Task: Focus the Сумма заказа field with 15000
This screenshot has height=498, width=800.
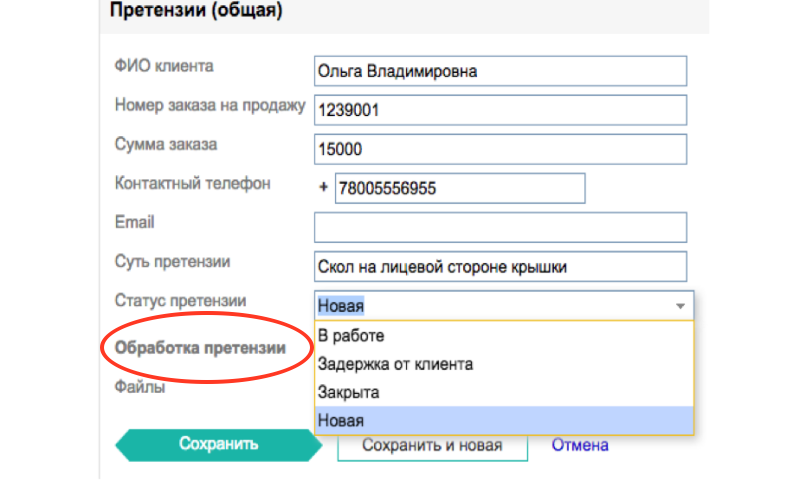Action: 501,149
